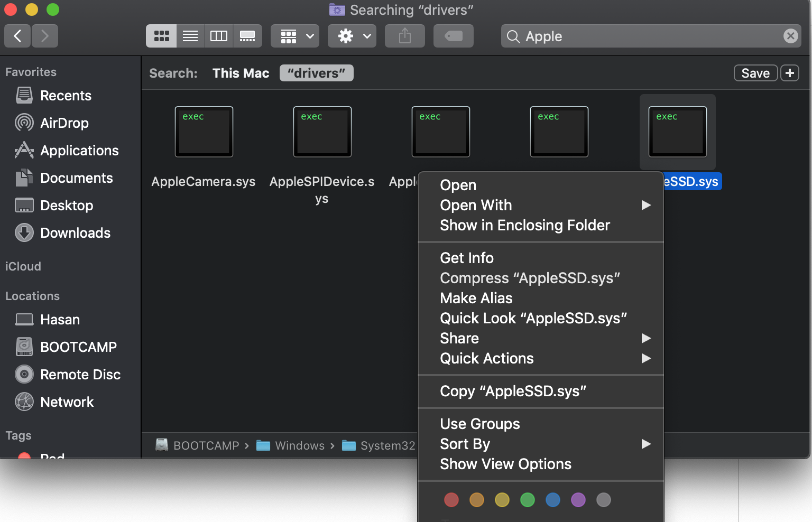
Task: Switch to list view
Action: point(190,36)
